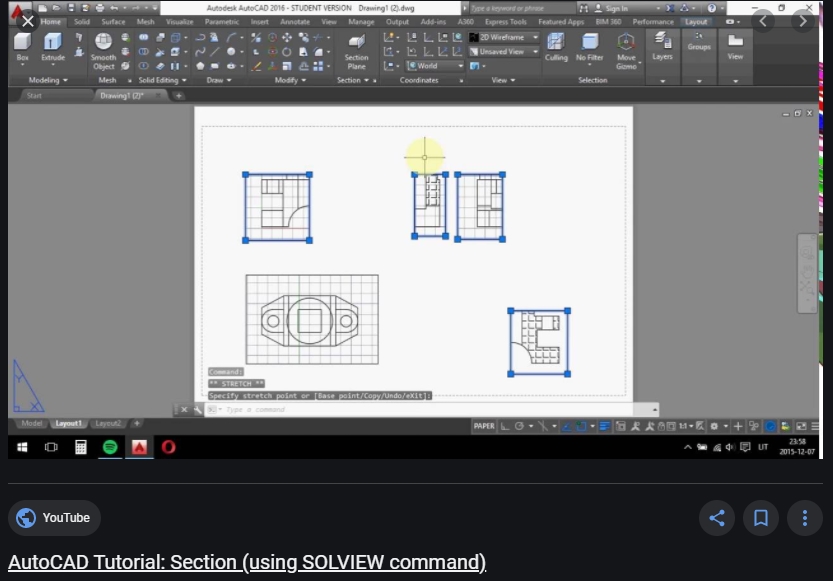The image size is (833, 581).
Task: Open the Express Tools ribbon tab
Action: [x=505, y=22]
